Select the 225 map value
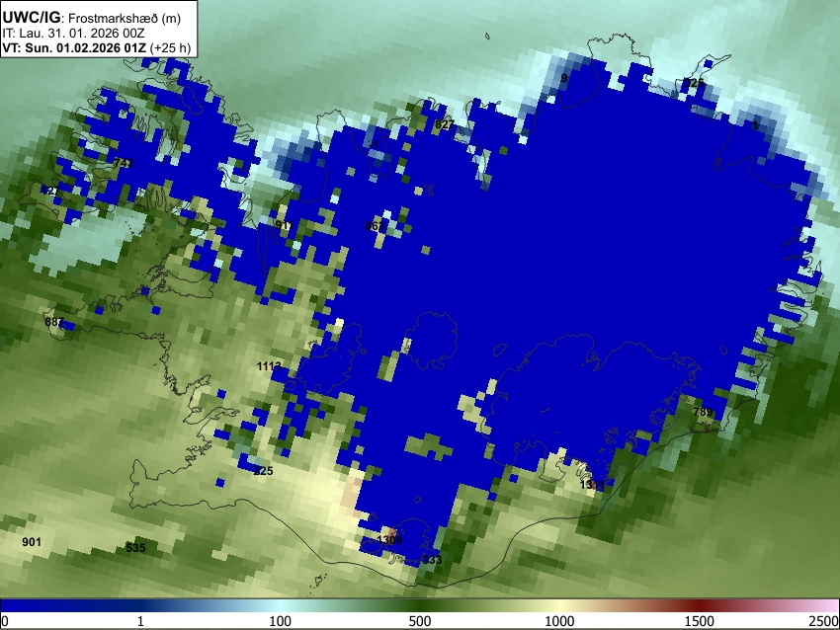 click(x=263, y=471)
